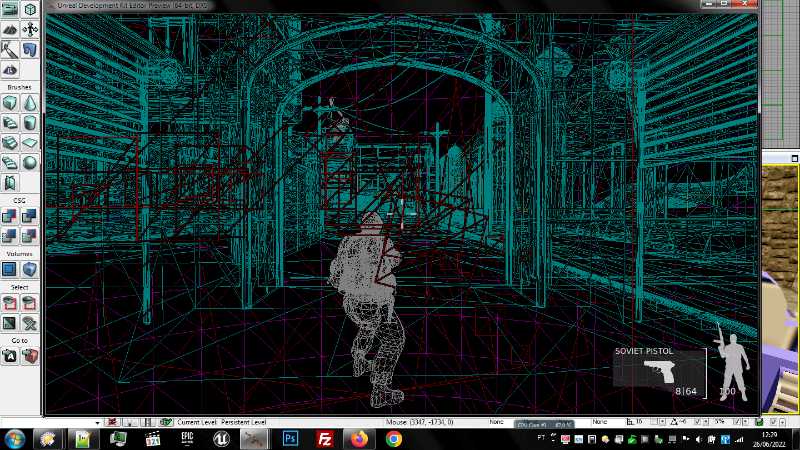
Task: Click Mouse coordinates readout in status bar
Action: click(419, 422)
